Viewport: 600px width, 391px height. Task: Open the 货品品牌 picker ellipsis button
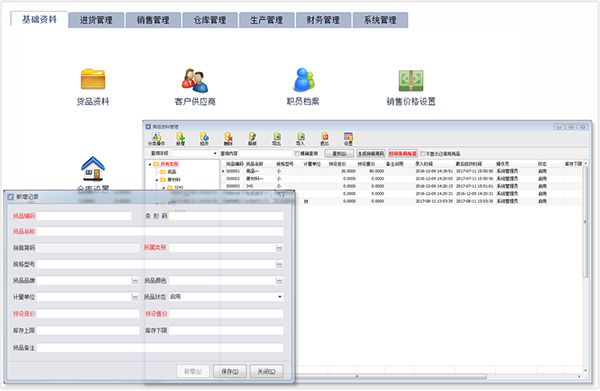point(135,281)
